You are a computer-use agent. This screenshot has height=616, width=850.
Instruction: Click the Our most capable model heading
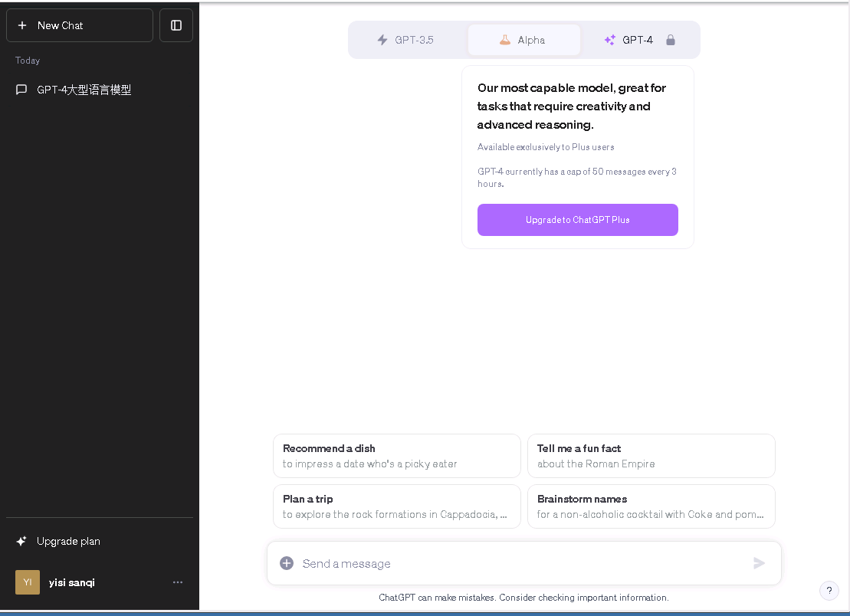571,106
